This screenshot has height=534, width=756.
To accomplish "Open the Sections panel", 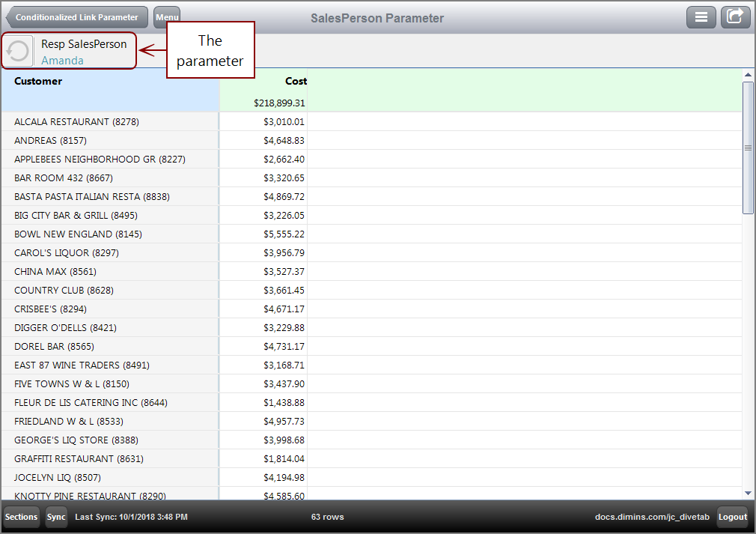I will [21, 517].
